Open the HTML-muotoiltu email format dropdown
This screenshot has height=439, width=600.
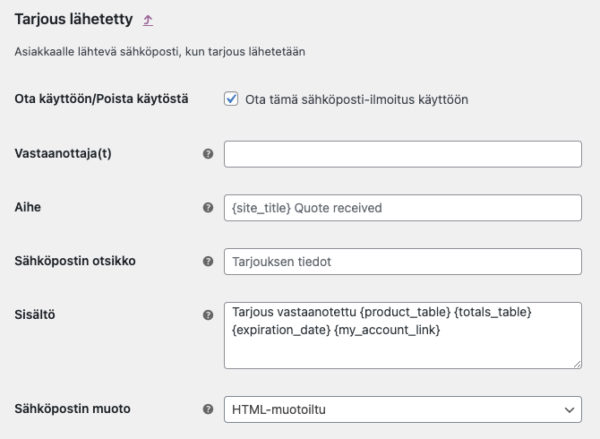click(x=403, y=410)
